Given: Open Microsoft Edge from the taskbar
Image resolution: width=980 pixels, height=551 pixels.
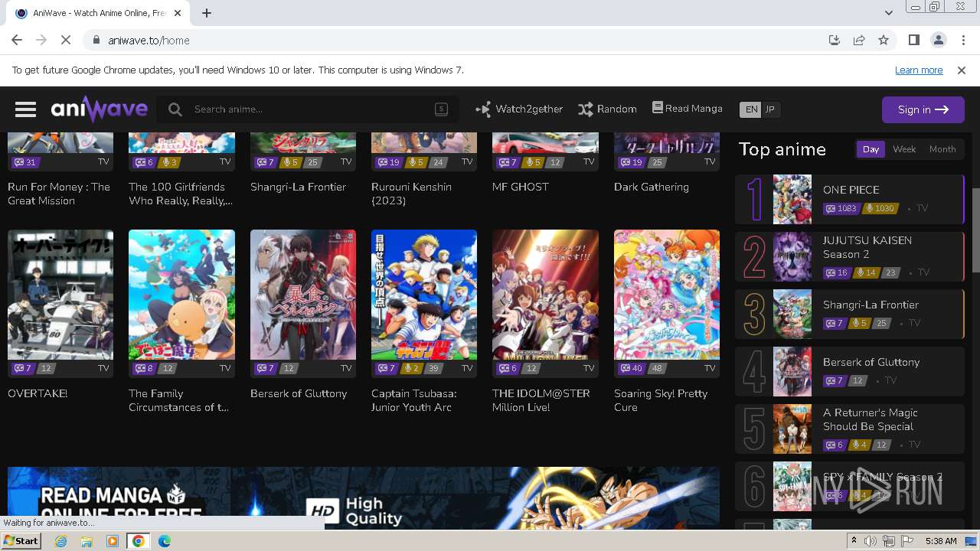Looking at the screenshot, I should point(165,541).
